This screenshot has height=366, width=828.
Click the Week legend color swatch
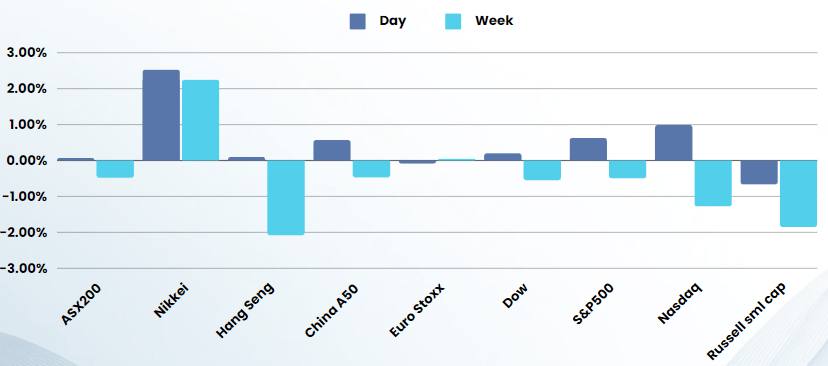(x=453, y=21)
